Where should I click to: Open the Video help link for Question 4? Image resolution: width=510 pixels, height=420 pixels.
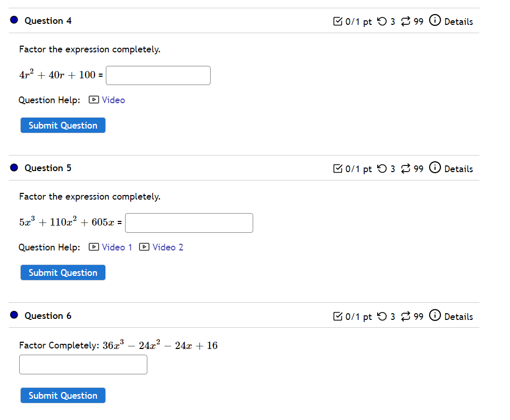coord(113,100)
